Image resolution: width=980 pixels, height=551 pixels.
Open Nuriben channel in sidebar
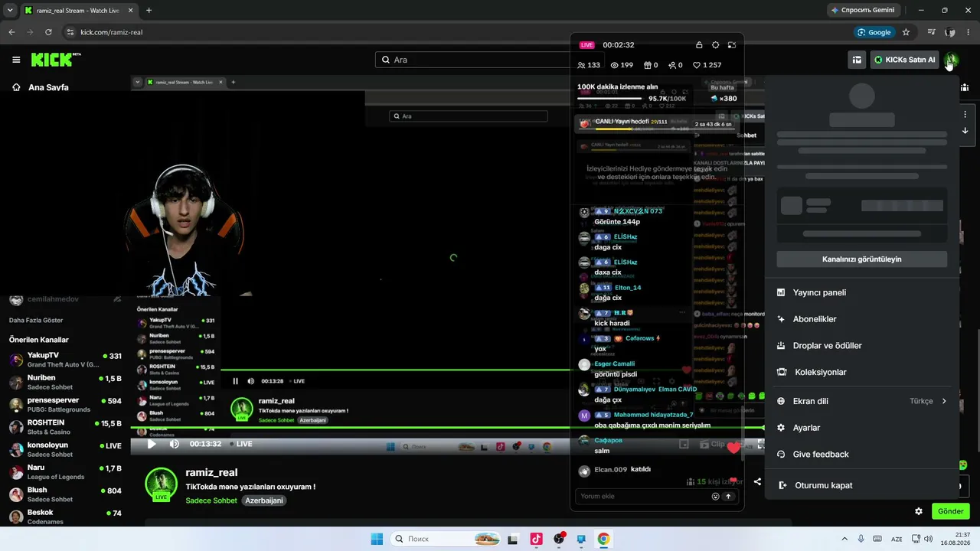point(65,382)
